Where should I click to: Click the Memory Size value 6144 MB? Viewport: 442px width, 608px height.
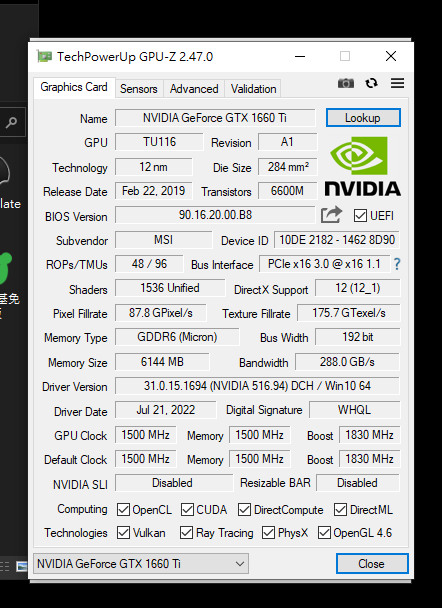click(x=162, y=362)
